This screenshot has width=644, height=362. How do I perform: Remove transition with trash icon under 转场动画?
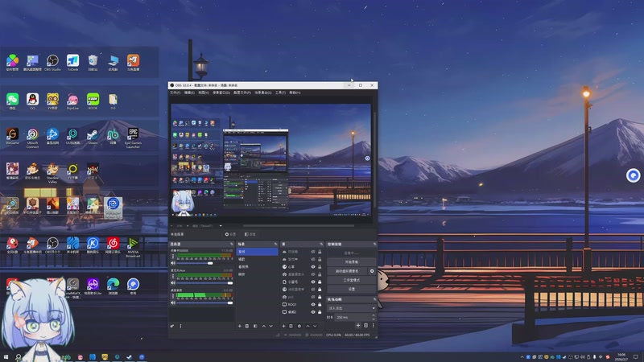pyautogui.click(x=366, y=326)
